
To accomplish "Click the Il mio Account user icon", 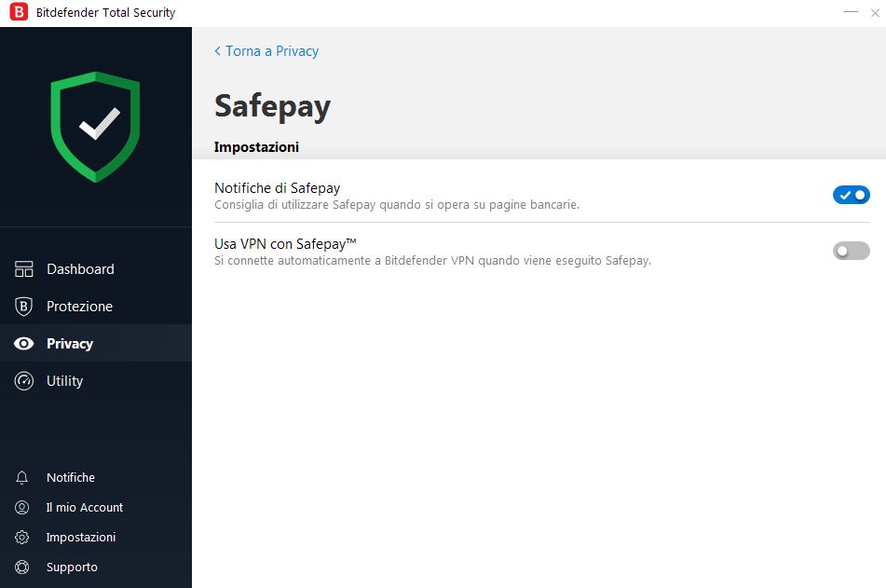I will [22, 508].
